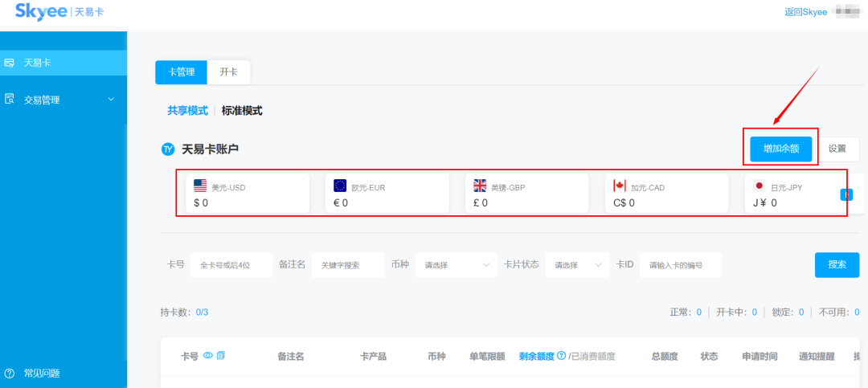This screenshot has height=388, width=868.
Task: Click the US flag on USD card
Action: click(200, 186)
